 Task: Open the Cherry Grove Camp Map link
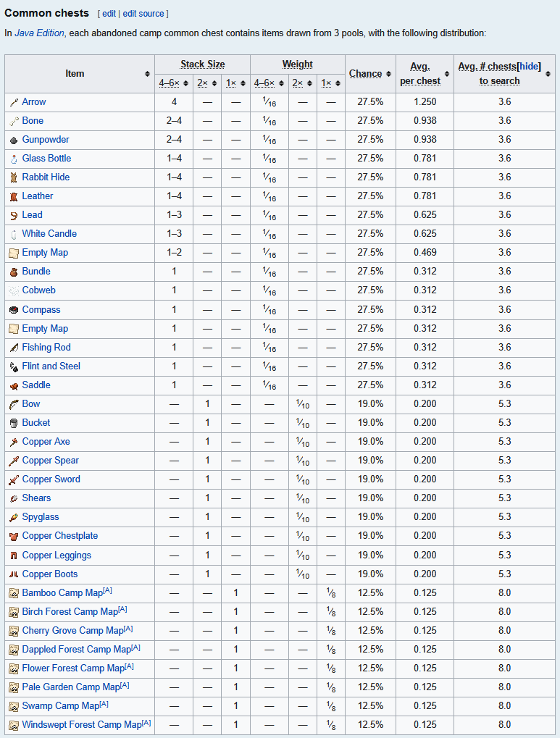coord(72,631)
